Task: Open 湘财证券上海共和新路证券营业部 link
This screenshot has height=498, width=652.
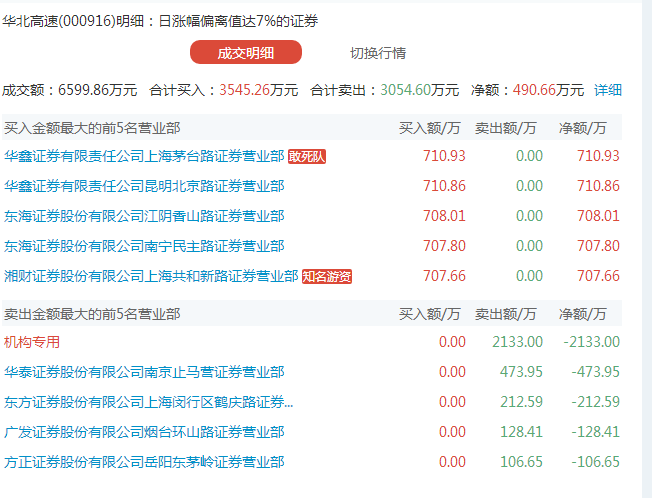Action: pyautogui.click(x=151, y=276)
